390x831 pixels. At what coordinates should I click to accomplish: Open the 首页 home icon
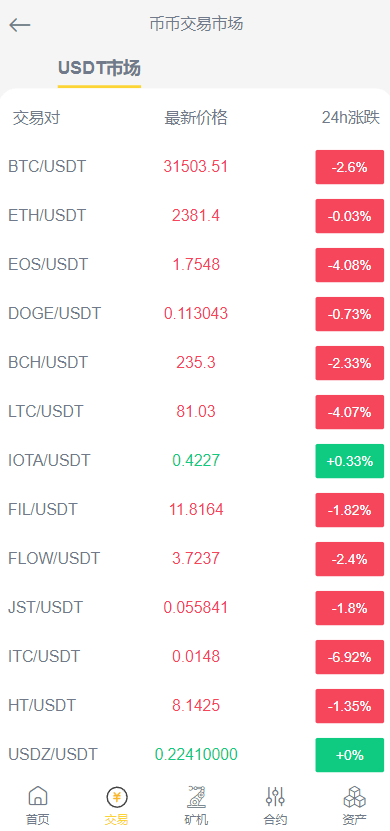click(x=38, y=797)
